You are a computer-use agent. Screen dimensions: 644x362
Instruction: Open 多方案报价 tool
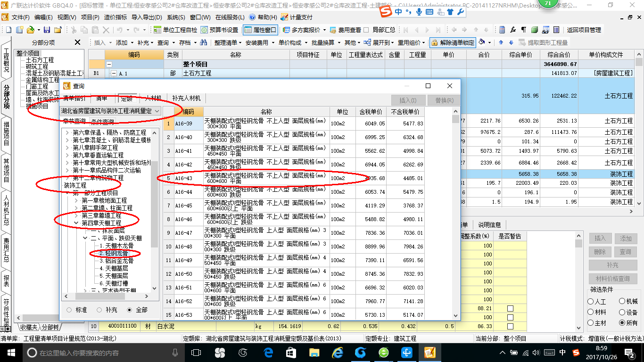pos(305,30)
